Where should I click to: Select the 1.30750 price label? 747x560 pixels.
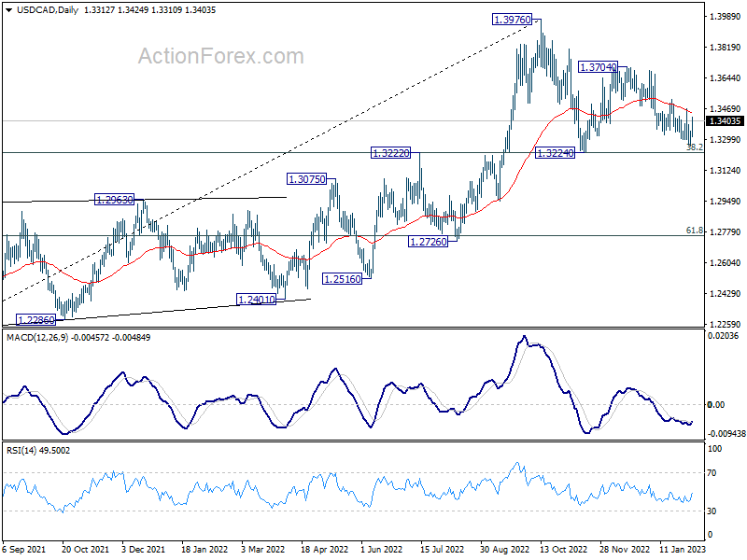click(x=307, y=179)
